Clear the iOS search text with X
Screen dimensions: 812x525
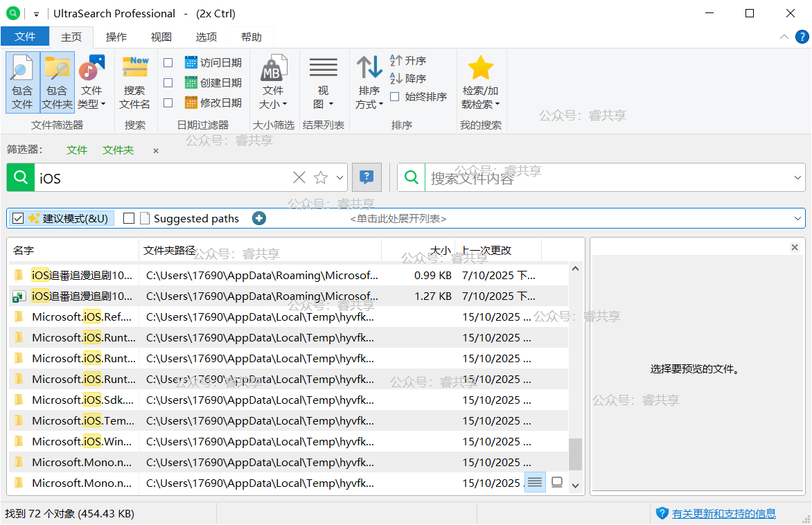pyautogui.click(x=299, y=178)
